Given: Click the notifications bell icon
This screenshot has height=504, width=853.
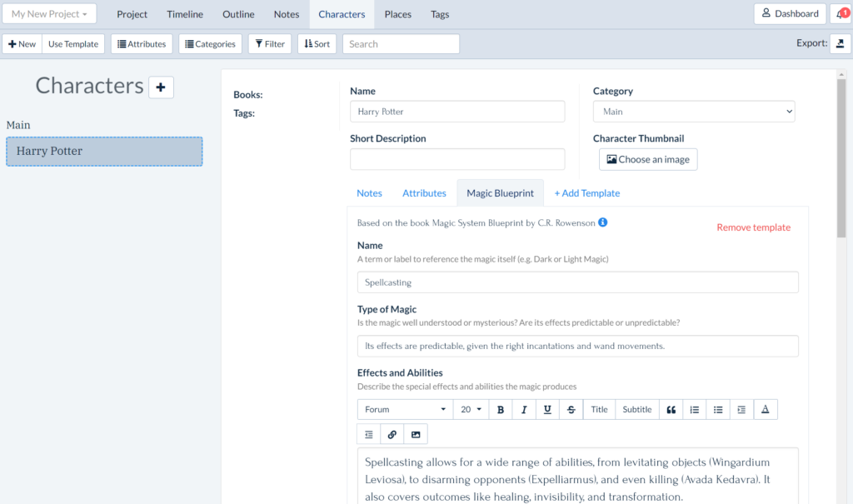Looking at the screenshot, I should pyautogui.click(x=841, y=14).
